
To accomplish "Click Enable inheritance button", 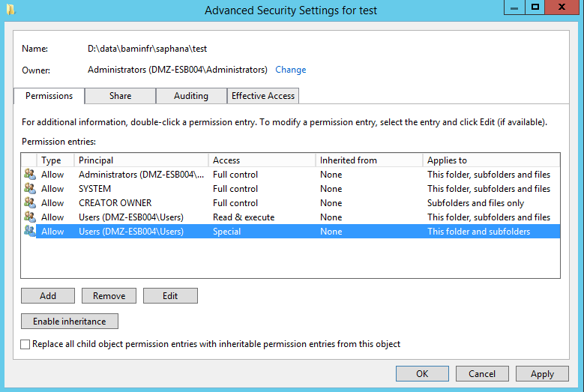I will click(70, 322).
